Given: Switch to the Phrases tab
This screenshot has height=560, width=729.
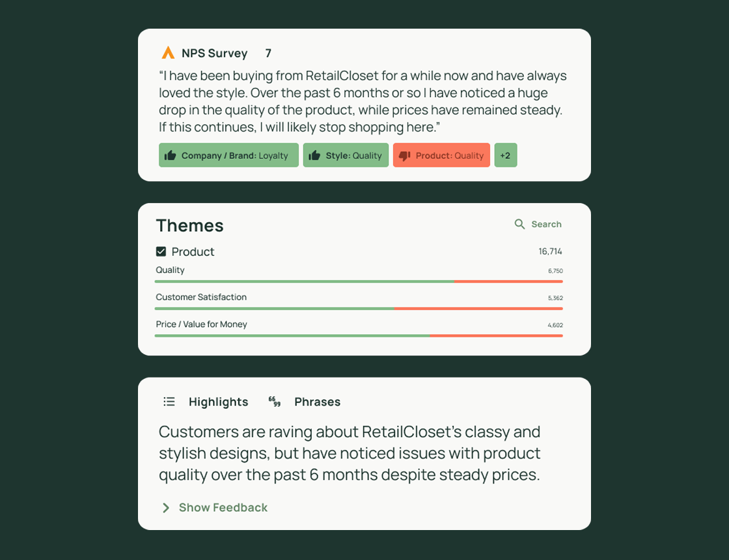Looking at the screenshot, I should tap(318, 402).
